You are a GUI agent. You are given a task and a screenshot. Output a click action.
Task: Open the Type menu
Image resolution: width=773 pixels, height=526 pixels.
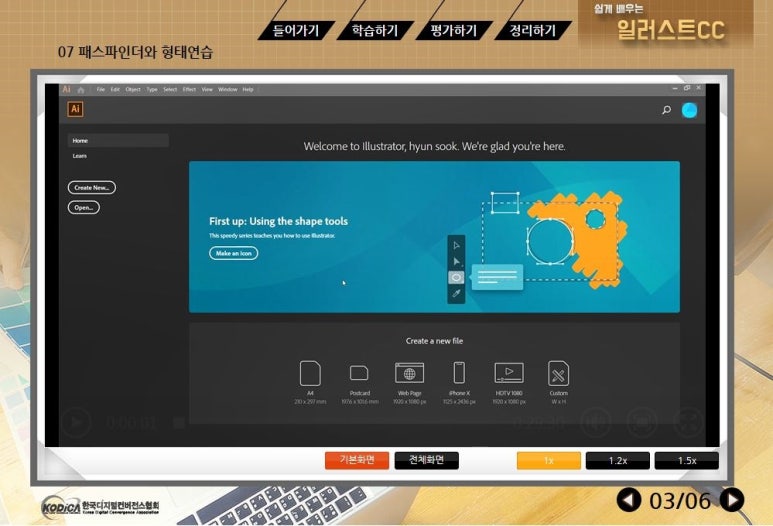(152, 90)
